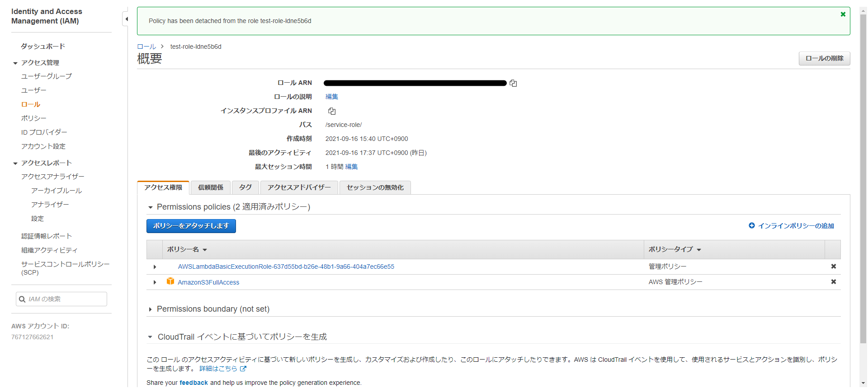The image size is (868, 388).
Task: Collapse the IAM sidebar navigation panel
Action: pyautogui.click(x=126, y=19)
